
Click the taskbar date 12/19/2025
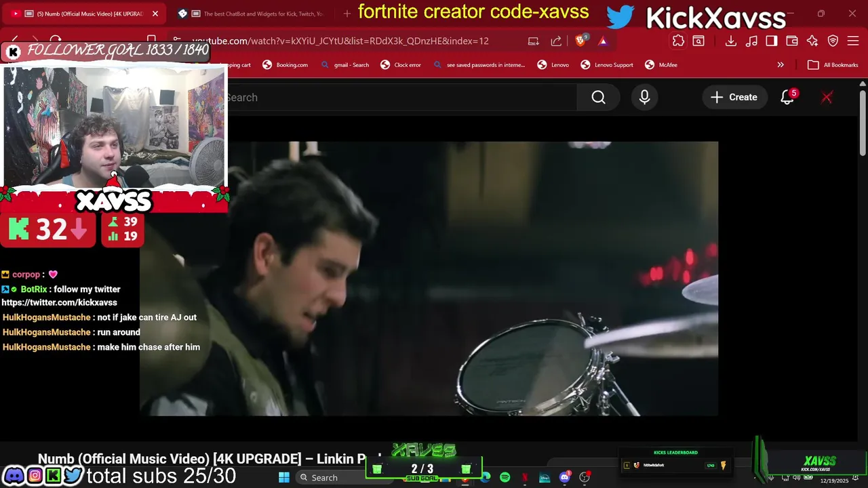[x=834, y=481]
